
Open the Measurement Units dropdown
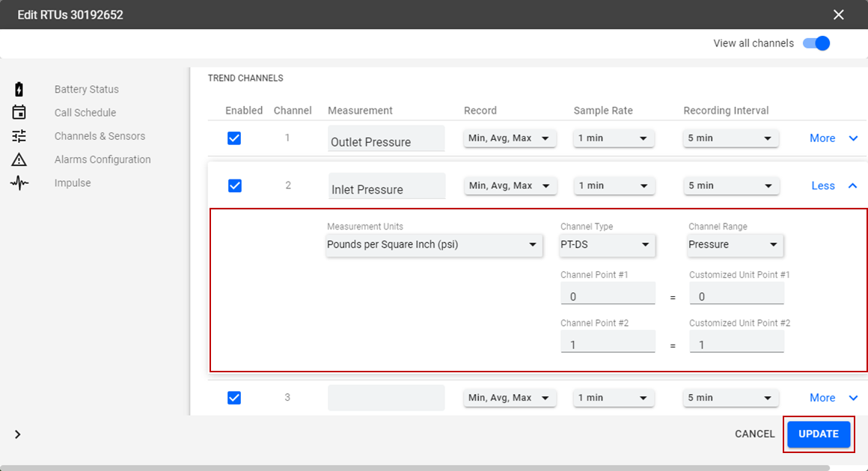tap(434, 244)
